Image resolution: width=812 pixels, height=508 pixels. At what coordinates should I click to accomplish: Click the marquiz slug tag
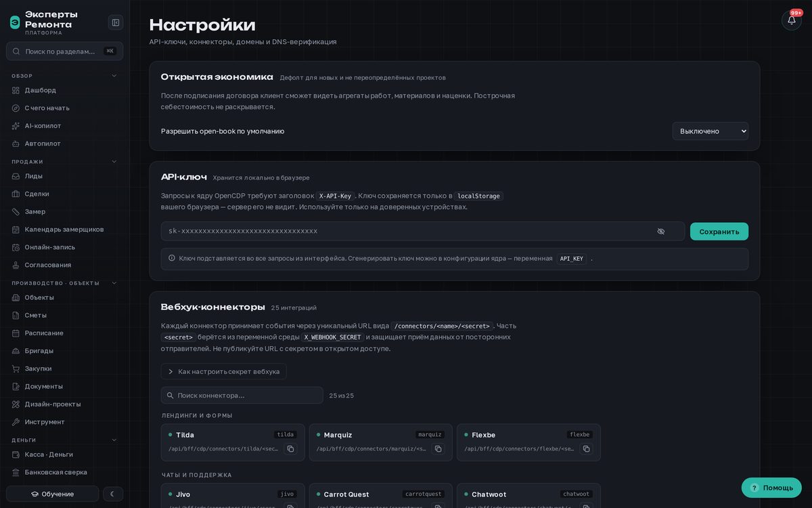click(x=430, y=434)
